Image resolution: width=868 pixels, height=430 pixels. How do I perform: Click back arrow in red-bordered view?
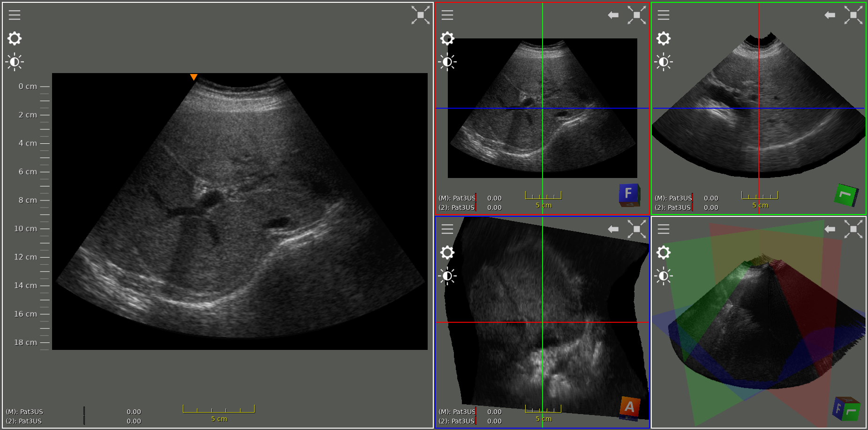(x=613, y=15)
